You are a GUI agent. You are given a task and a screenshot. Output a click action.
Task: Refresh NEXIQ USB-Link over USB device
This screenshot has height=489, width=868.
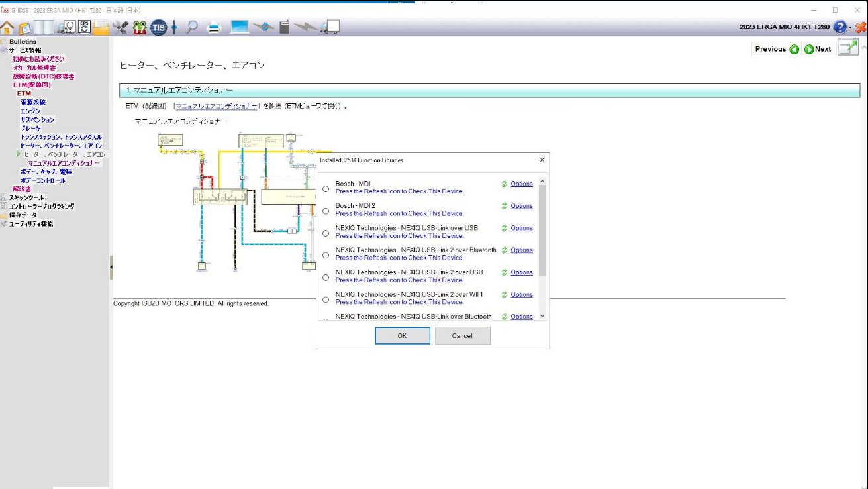click(x=505, y=228)
